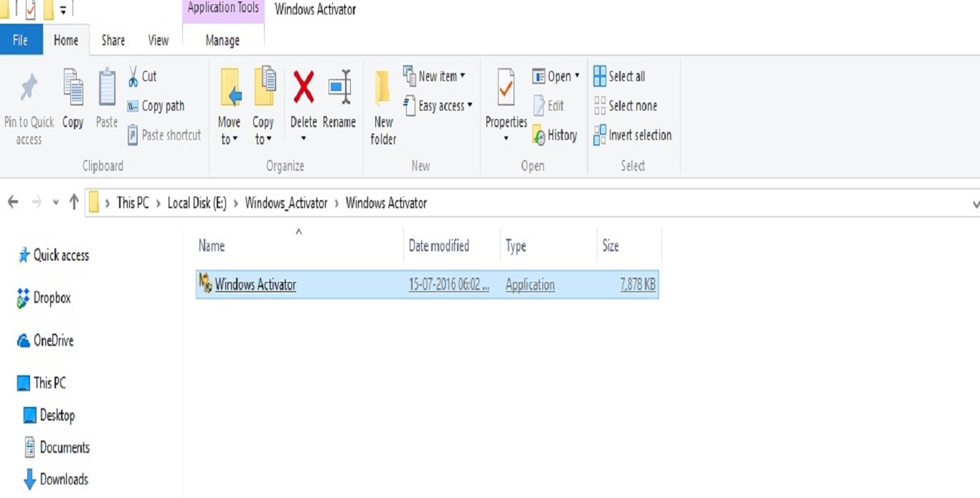
Task: Expand the address bar history dropdown
Action: click(975, 204)
